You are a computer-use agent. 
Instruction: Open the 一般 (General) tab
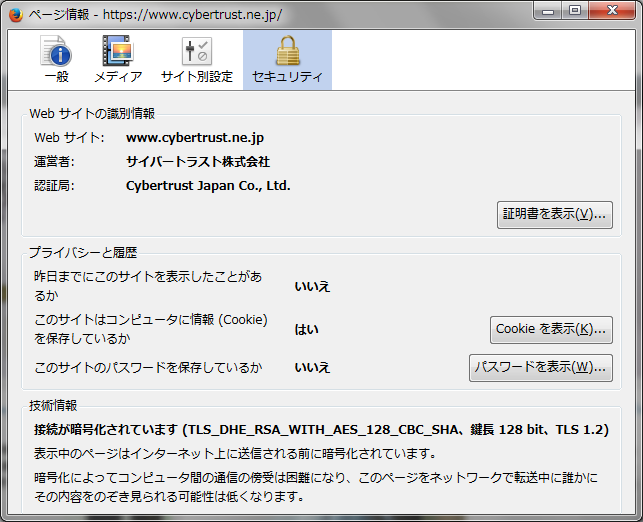[57, 59]
